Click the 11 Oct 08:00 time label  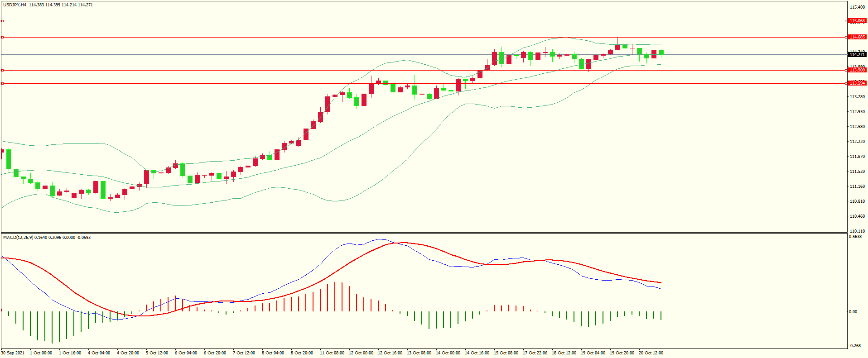coord(332,353)
